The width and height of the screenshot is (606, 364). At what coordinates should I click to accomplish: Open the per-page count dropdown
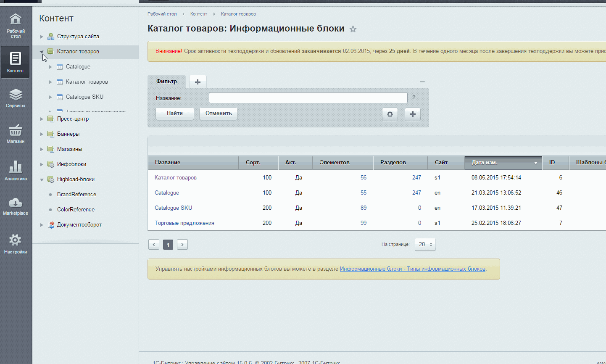click(425, 245)
